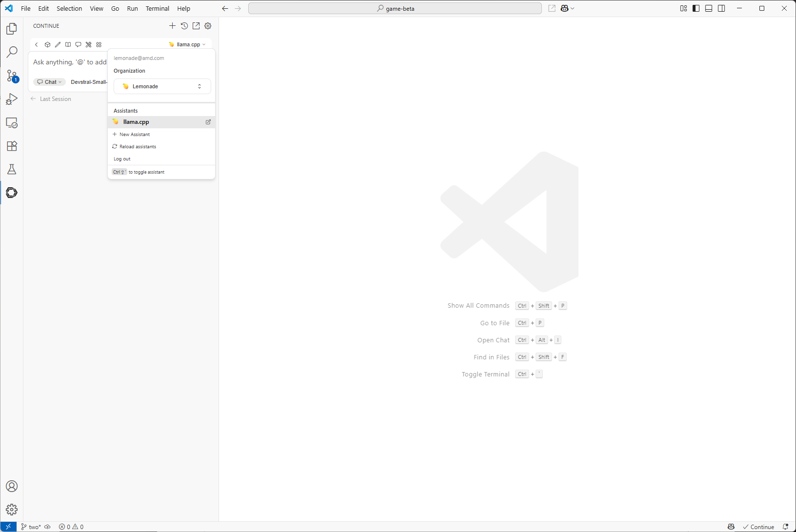Select the llama.cpp assistant

point(161,122)
